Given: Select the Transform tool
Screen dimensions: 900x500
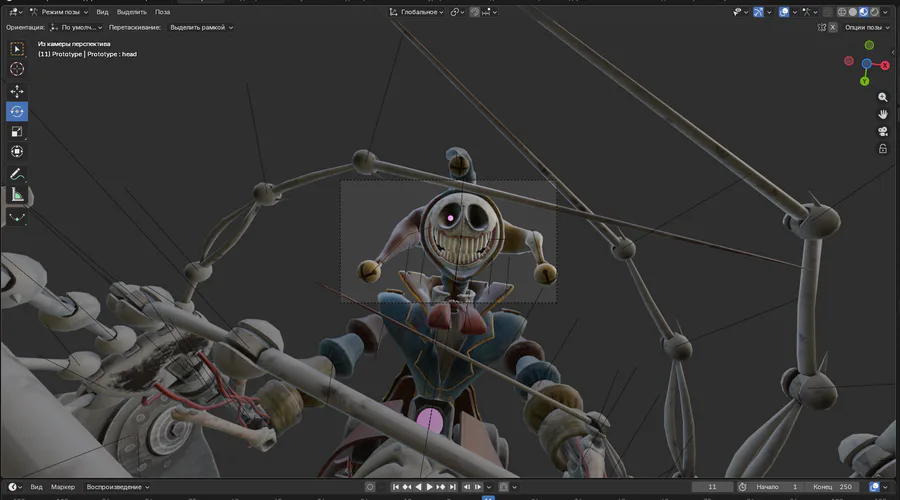Looking at the screenshot, I should click(17, 152).
